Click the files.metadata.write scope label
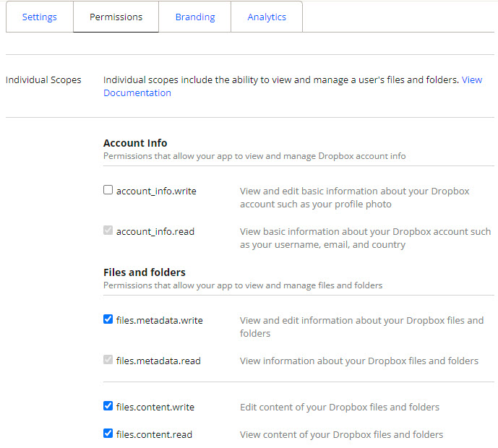Screen dimensions: 498x448 pos(160,320)
